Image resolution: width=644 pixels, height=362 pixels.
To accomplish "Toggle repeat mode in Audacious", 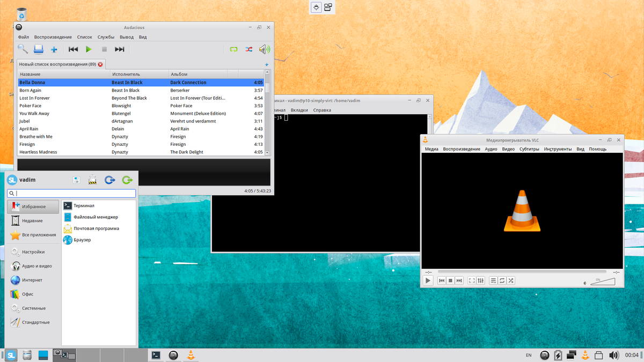I will pyautogui.click(x=233, y=49).
